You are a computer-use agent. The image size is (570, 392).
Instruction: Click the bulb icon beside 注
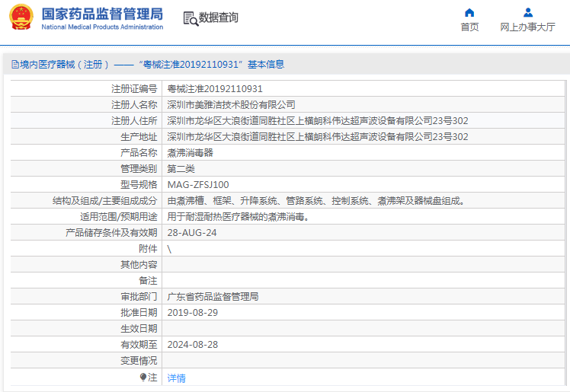point(142,377)
